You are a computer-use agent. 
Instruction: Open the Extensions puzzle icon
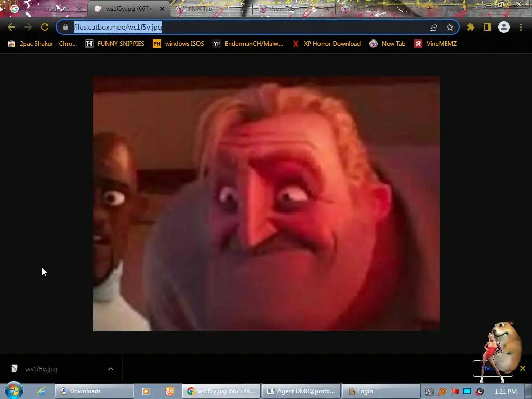(471, 27)
